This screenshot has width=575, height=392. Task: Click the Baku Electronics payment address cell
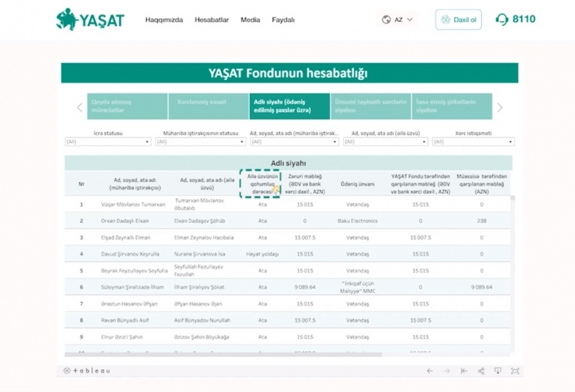pyautogui.click(x=358, y=221)
